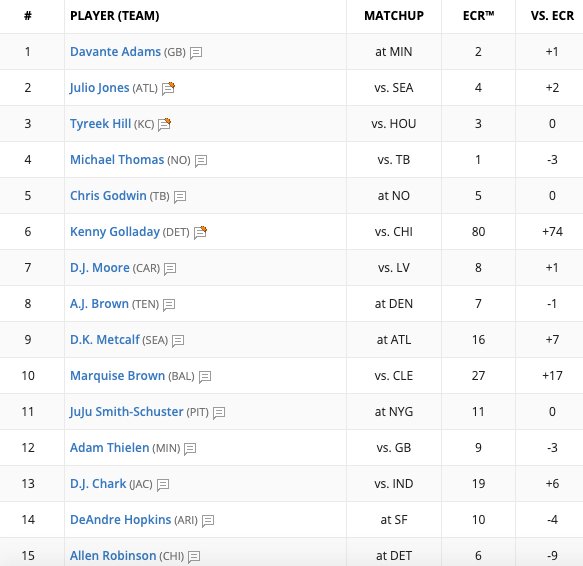Sort by the MATCHUP column header
This screenshot has width=583, height=566.
[x=394, y=16]
